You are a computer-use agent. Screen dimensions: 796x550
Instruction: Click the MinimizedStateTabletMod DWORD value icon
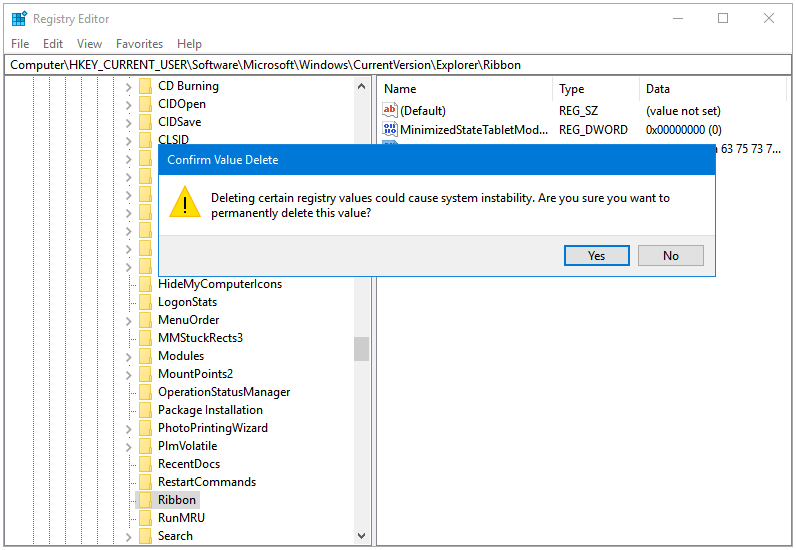click(389, 129)
